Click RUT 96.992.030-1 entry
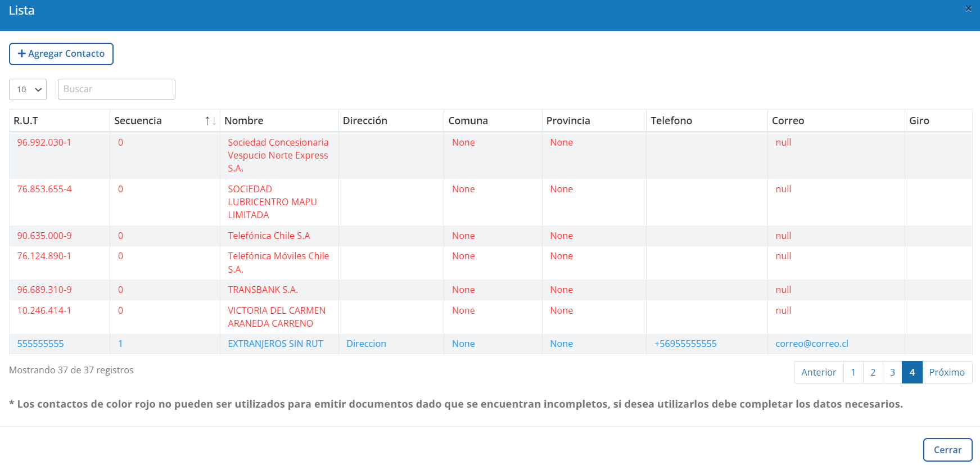Screen dimensions: 980x465 pos(44,142)
